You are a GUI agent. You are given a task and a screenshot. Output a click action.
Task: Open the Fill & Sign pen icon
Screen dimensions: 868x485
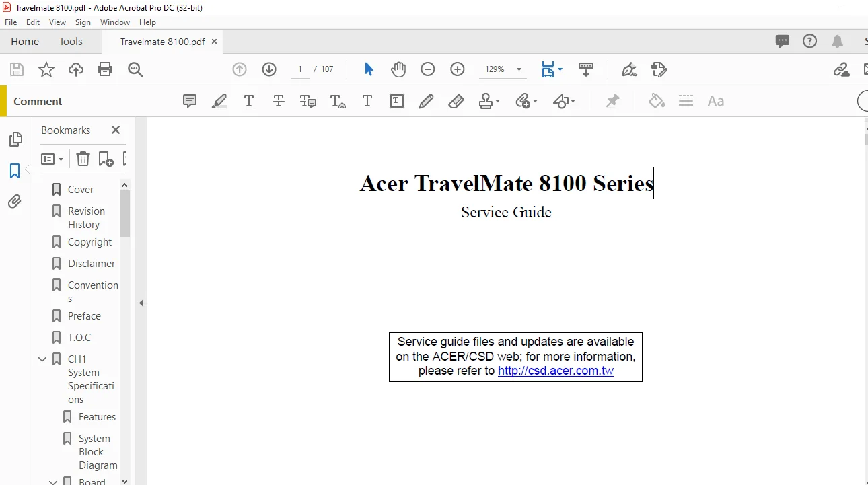tap(629, 69)
